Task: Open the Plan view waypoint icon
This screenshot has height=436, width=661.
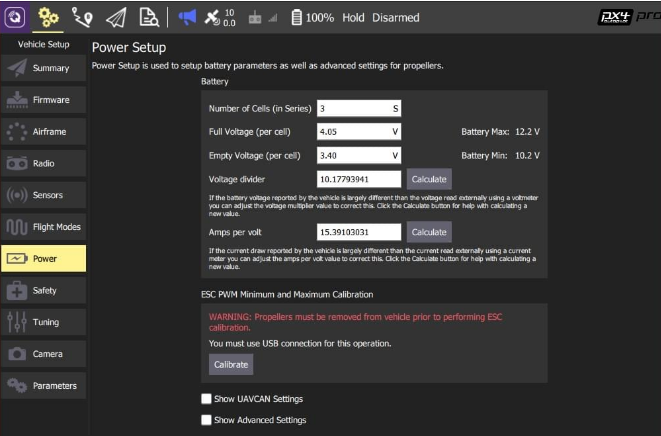Action: coord(82,17)
